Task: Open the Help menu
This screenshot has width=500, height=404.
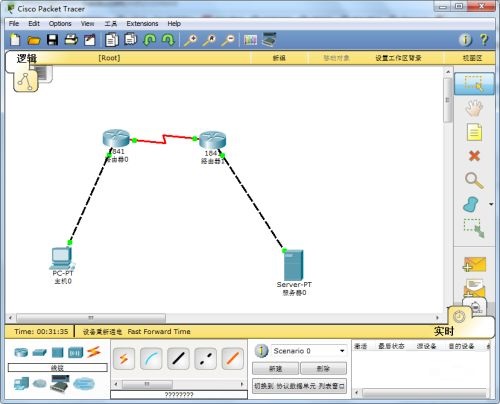Action: [x=174, y=24]
